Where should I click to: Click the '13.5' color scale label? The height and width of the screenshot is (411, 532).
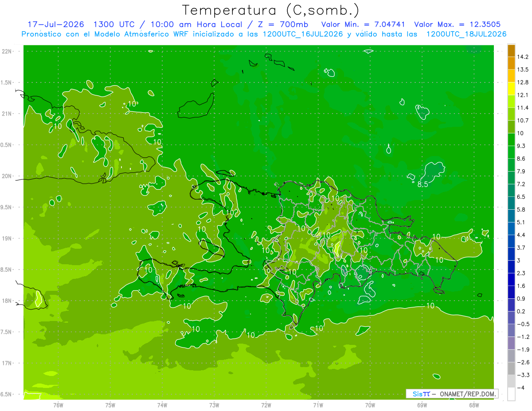[523, 70]
